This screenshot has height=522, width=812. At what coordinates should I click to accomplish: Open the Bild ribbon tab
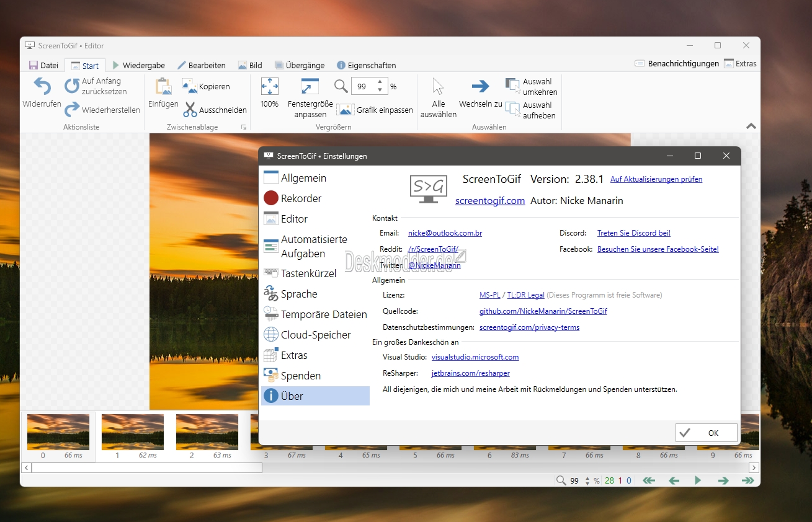[x=249, y=65]
